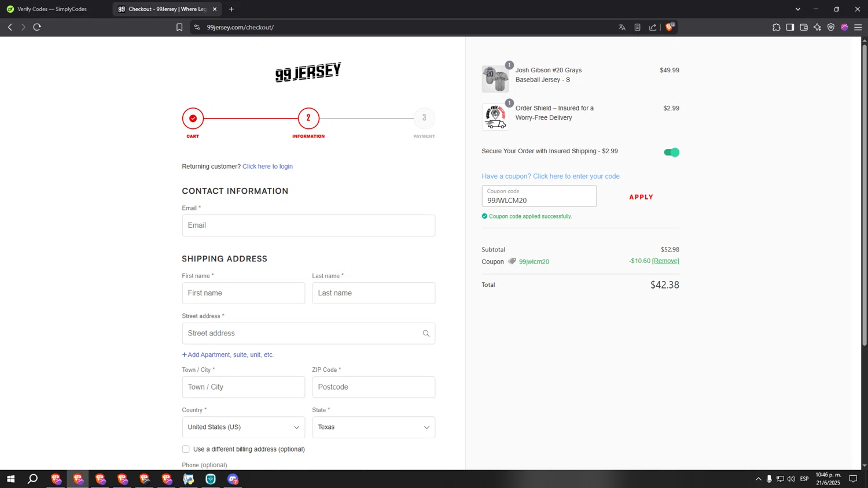
Task: Show hidden system tray icons
Action: [x=758, y=479]
